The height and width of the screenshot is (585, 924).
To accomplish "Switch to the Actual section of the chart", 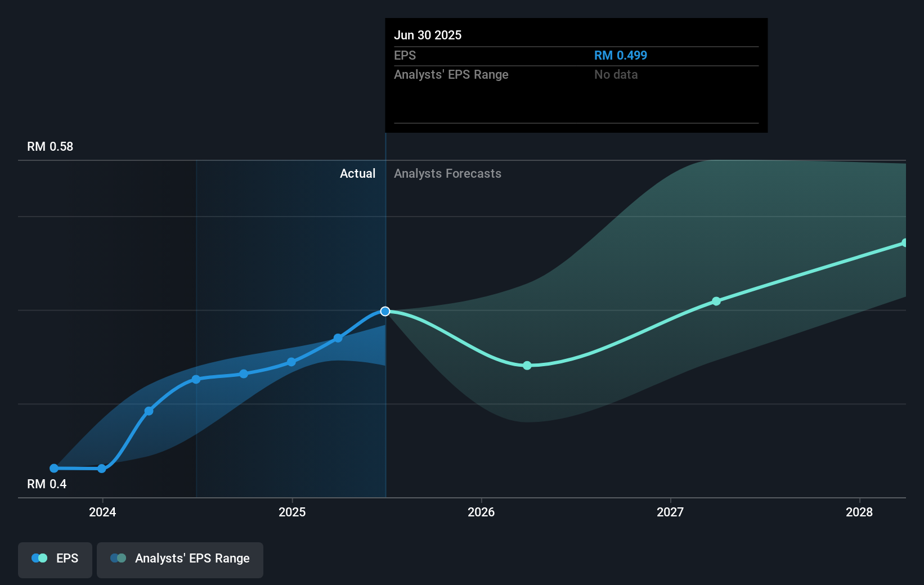I will click(357, 174).
